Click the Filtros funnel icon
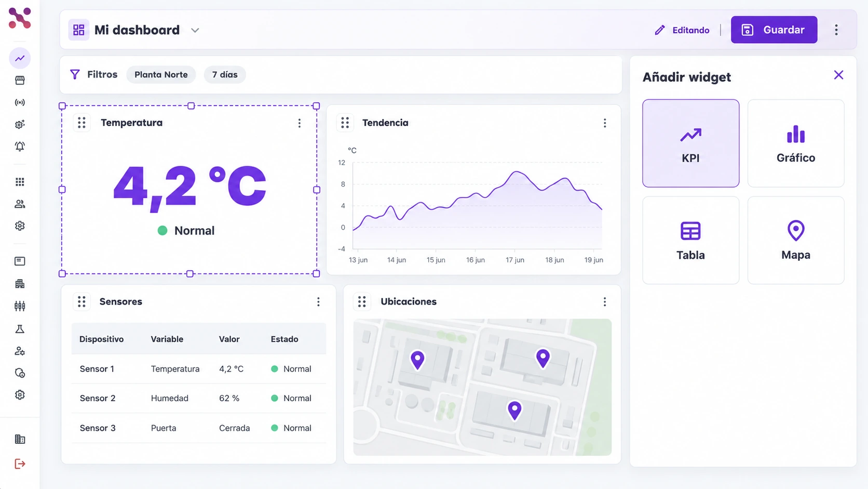868x489 pixels. (75, 75)
